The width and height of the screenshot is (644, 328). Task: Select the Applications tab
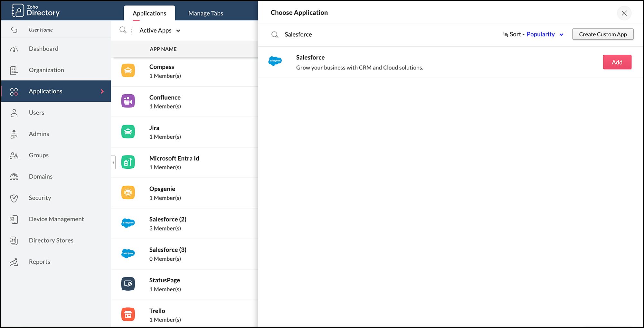[x=149, y=13]
